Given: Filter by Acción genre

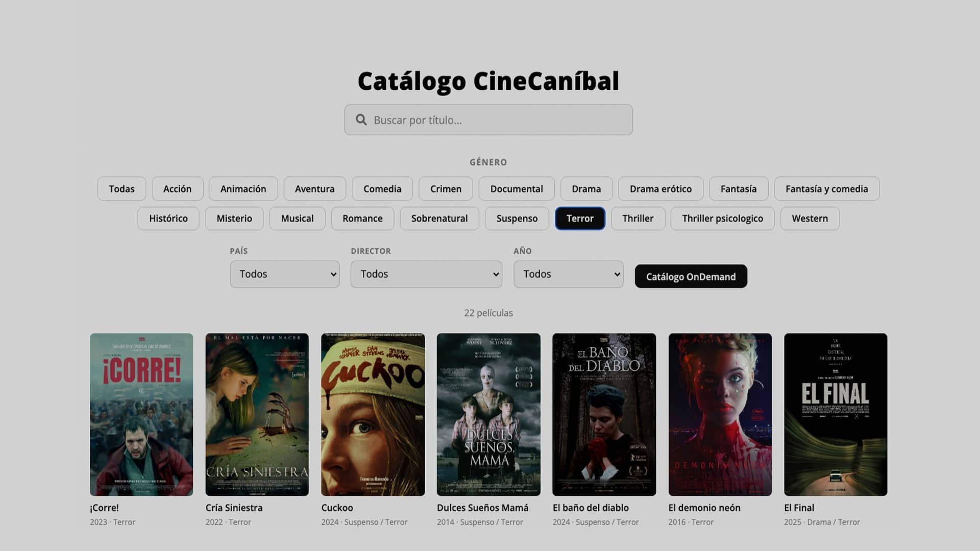Looking at the screenshot, I should click(x=177, y=189).
